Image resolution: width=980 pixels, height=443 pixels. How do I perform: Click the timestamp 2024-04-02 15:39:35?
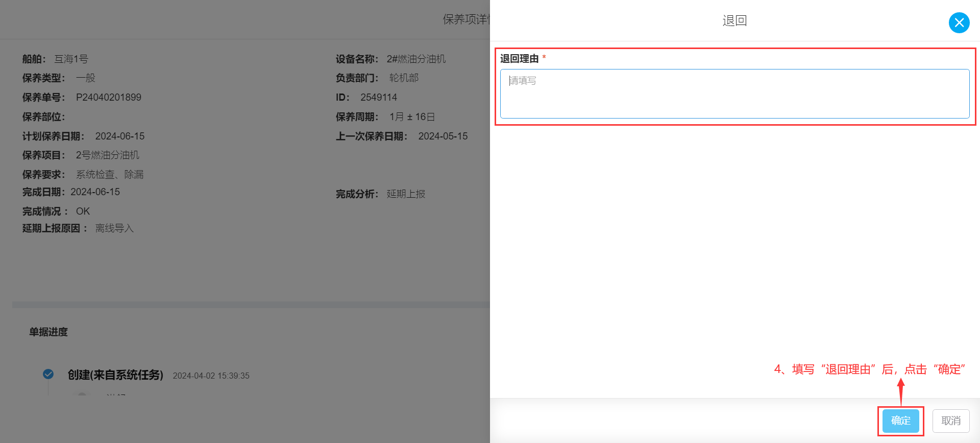click(x=211, y=376)
